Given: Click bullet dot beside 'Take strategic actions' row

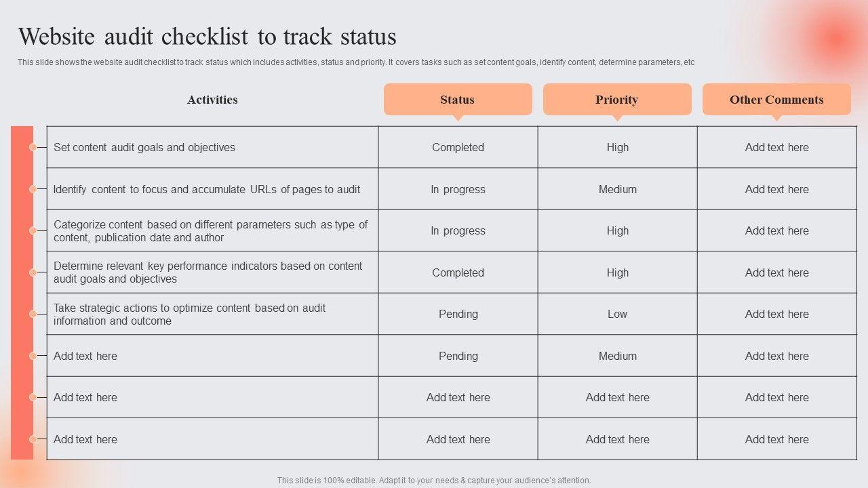Looking at the screenshot, I should click(33, 314).
